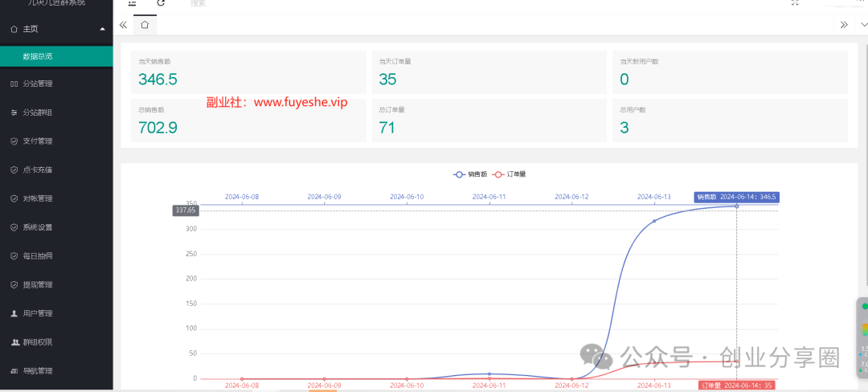Screen dimensions: 868x392
Task: Click the 分站群组 sidebar icon
Action: pyautogui.click(x=14, y=112)
